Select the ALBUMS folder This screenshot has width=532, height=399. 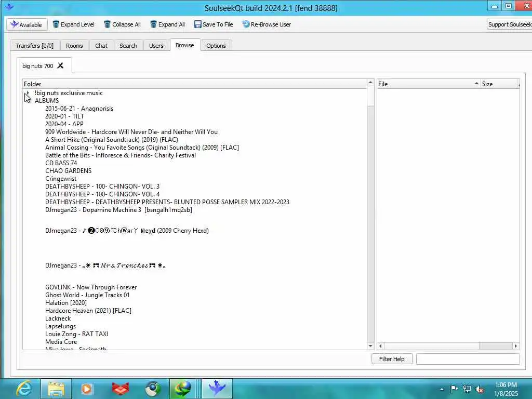point(47,101)
